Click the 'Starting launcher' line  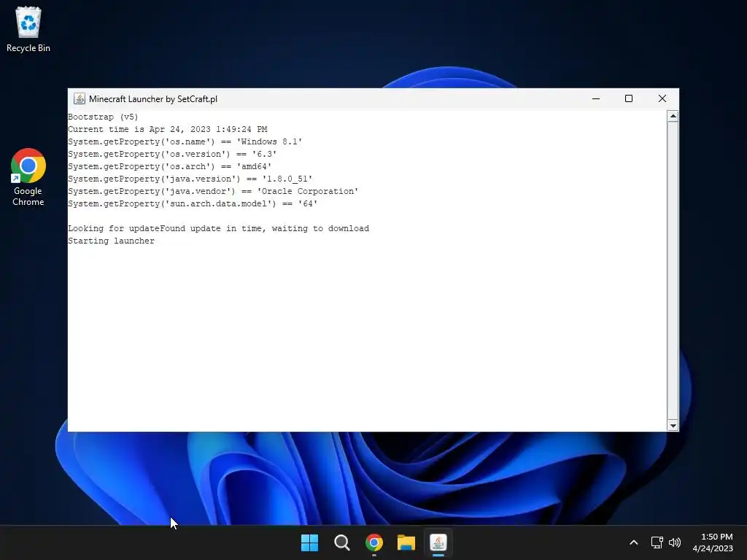[x=111, y=241]
